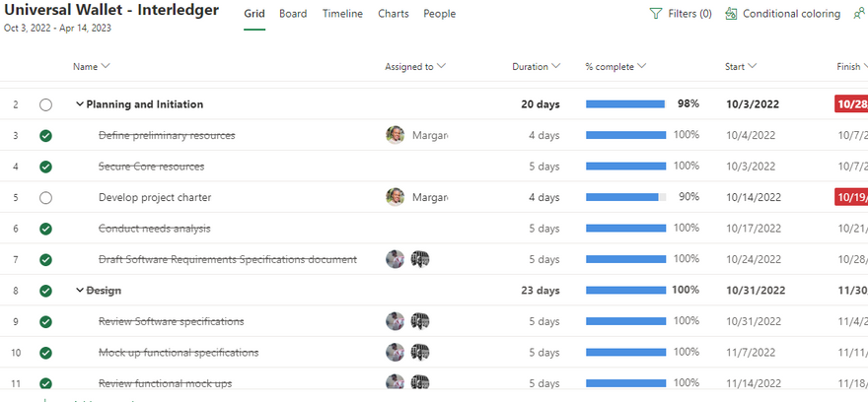Click the Universal Wallet - Interledger project title
Screen dimensions: 868x402
(x=111, y=11)
